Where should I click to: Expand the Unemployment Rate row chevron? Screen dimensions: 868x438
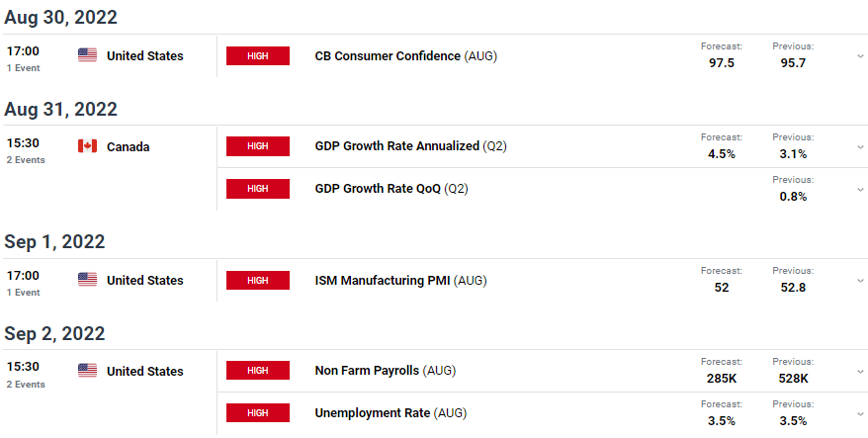coord(860,413)
